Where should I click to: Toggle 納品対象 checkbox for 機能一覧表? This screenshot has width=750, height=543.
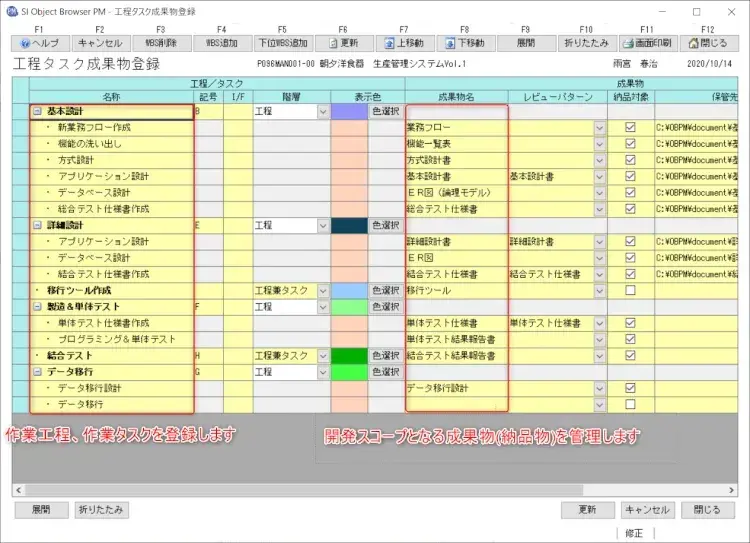click(x=630, y=144)
